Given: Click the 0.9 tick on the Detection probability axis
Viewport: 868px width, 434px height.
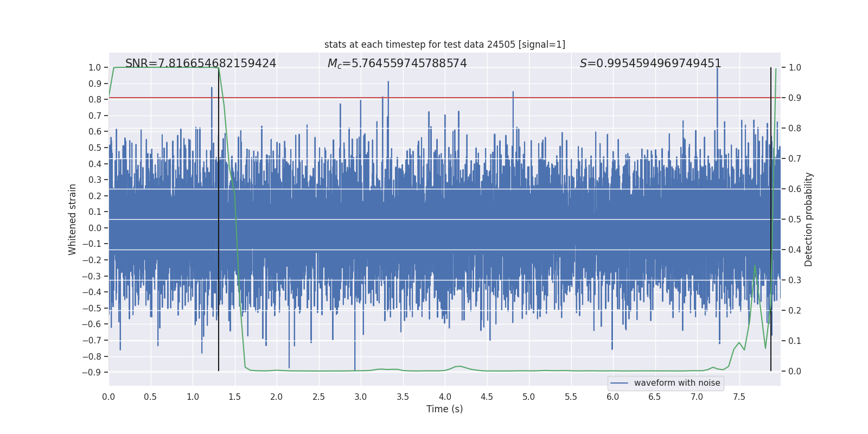Looking at the screenshot, I should coord(795,98).
